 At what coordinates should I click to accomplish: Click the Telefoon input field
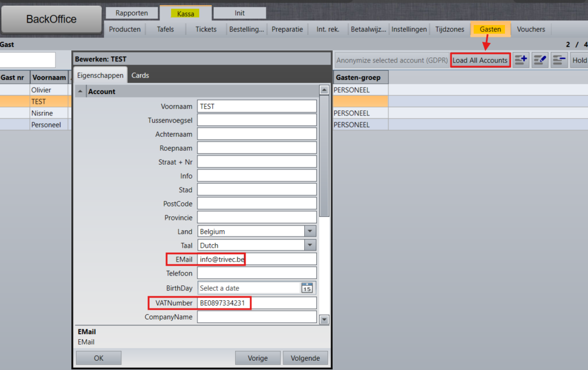(x=257, y=273)
